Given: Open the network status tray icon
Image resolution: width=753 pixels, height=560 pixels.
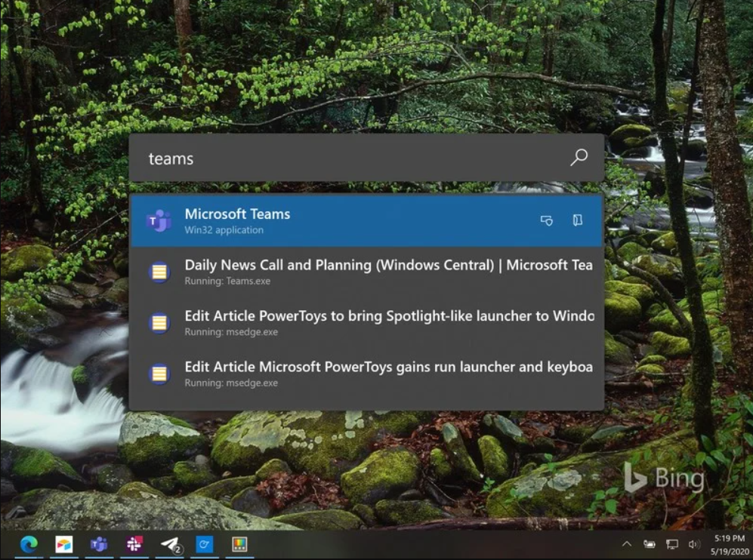Looking at the screenshot, I should point(672,544).
